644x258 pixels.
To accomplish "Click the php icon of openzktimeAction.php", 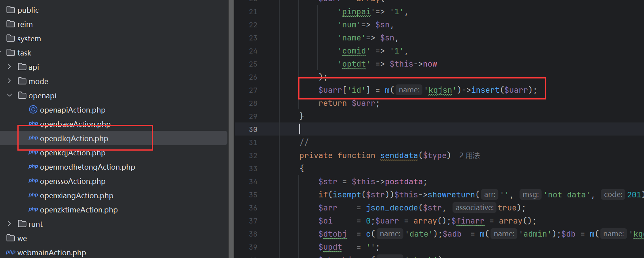I will (33, 209).
